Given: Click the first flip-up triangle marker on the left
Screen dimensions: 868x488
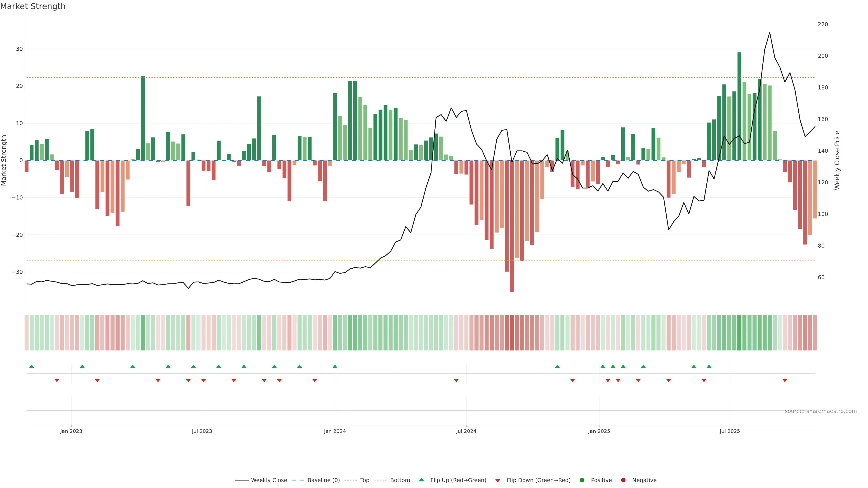Looking at the screenshot, I should point(32,366).
